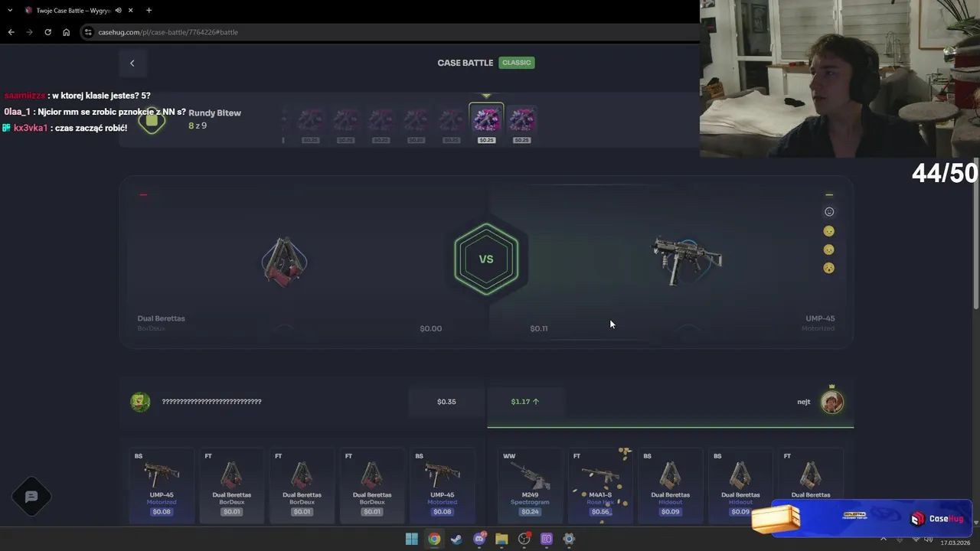Screen dimensions: 980x551
Task: Open the M4A1-S Rose Hex item card
Action: (x=600, y=486)
